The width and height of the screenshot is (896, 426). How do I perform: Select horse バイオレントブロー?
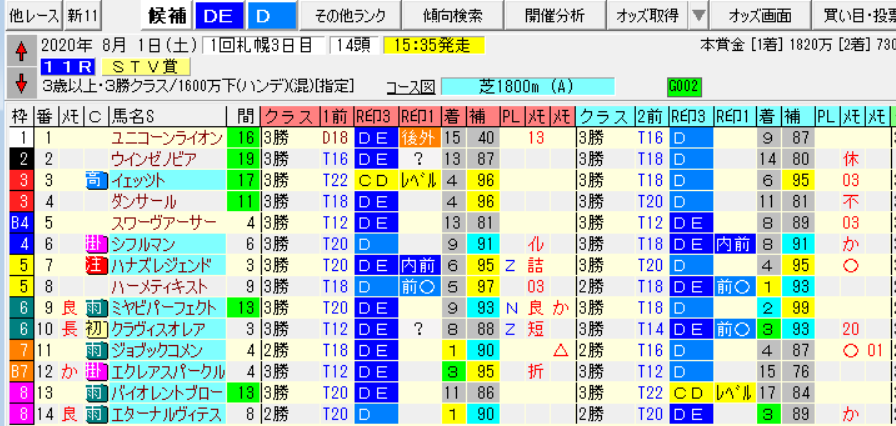pos(166,392)
